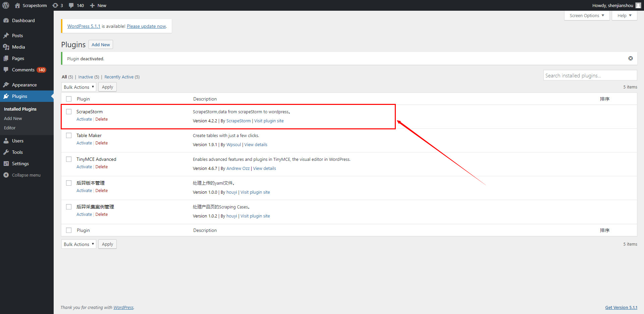Open the Scrapestorm site home icon
The image size is (644, 314).
click(17, 5)
